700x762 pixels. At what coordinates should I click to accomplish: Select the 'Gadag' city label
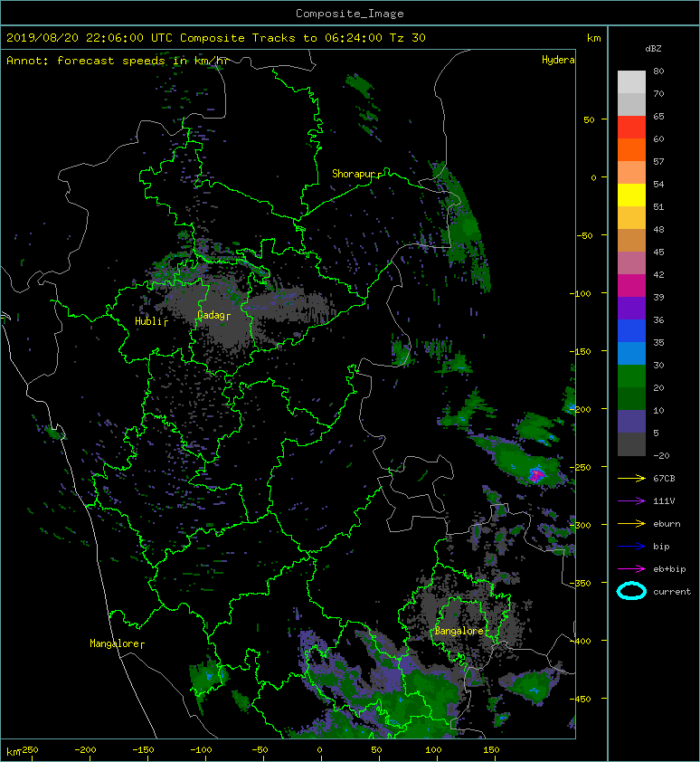pyautogui.click(x=211, y=315)
